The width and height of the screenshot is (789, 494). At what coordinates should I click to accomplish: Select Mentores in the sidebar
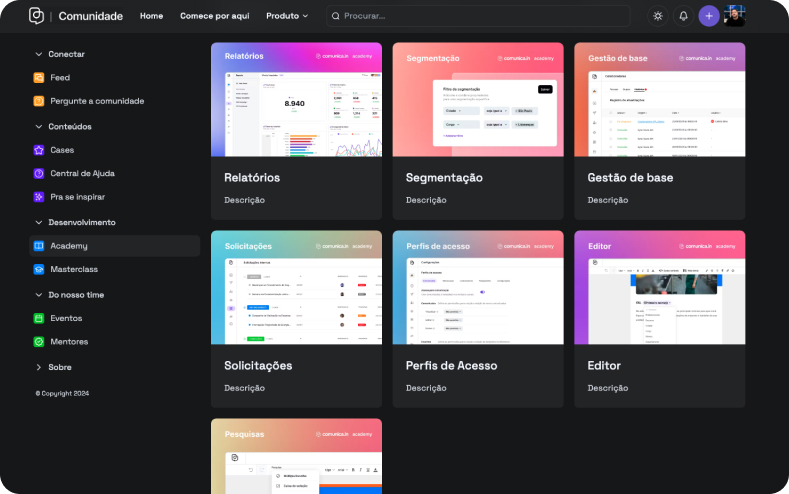click(69, 342)
